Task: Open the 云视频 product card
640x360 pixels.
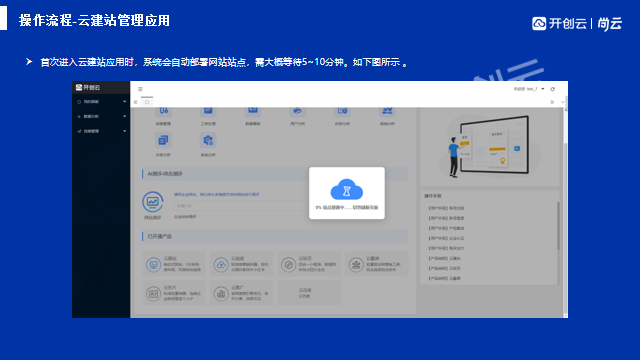Action: pyautogui.click(x=242, y=264)
